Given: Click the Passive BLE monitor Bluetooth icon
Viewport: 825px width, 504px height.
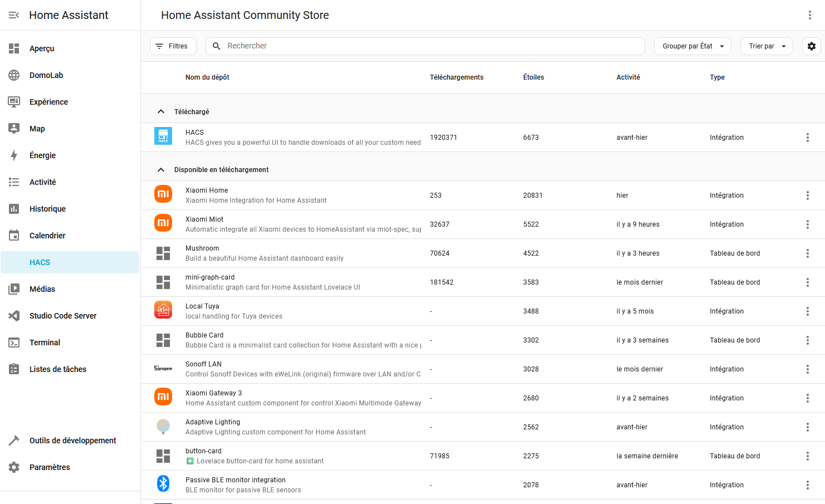Looking at the screenshot, I should coord(163,483).
